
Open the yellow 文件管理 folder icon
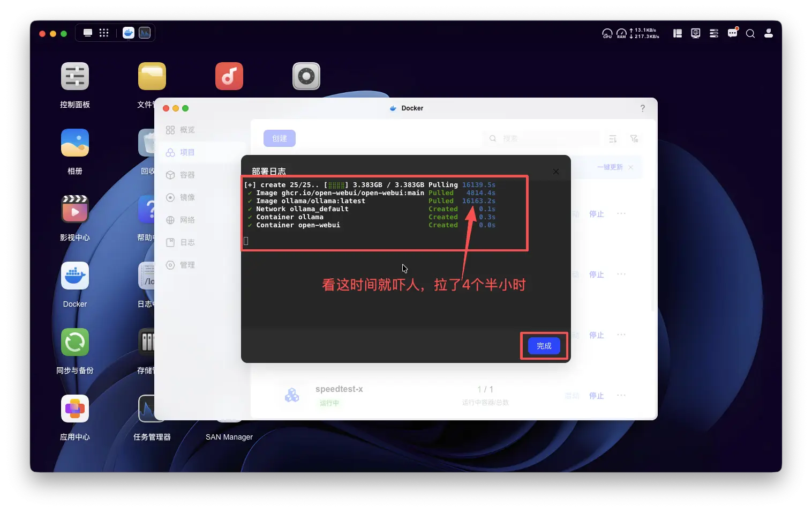(152, 76)
